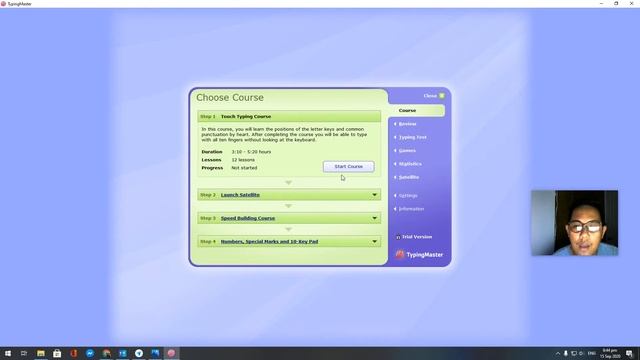This screenshot has height=360, width=640.
Task: Open Chrome from the taskbar
Action: pos(106,353)
